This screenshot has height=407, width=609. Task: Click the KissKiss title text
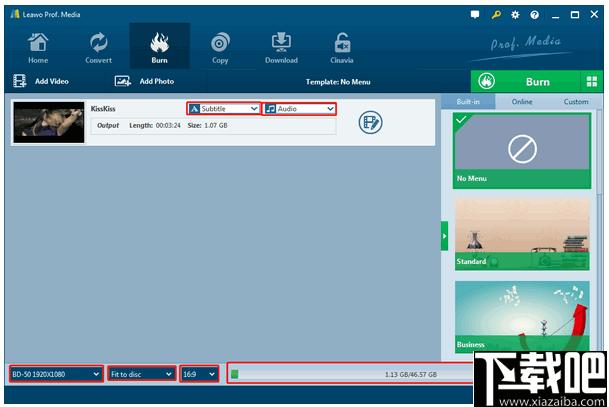pyautogui.click(x=103, y=109)
